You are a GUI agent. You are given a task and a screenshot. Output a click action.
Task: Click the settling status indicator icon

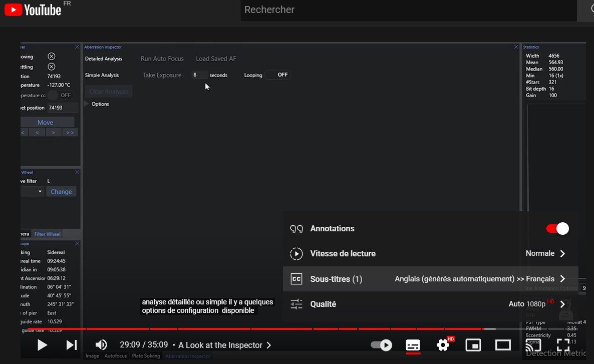point(52,67)
